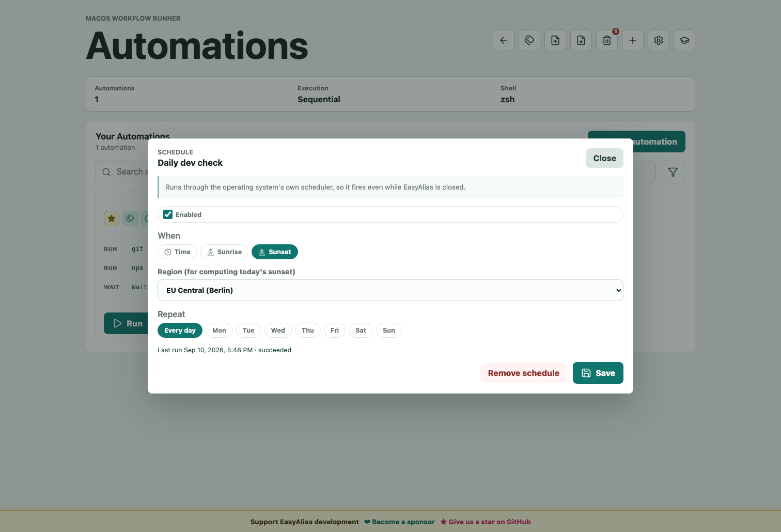Toggle the Enabled checkbox
This screenshot has height=532, width=781.
[x=168, y=214]
